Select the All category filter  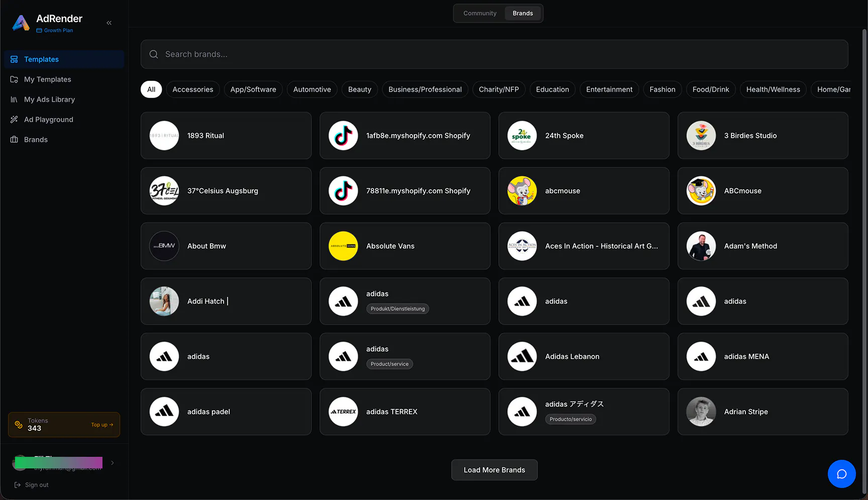(x=151, y=89)
